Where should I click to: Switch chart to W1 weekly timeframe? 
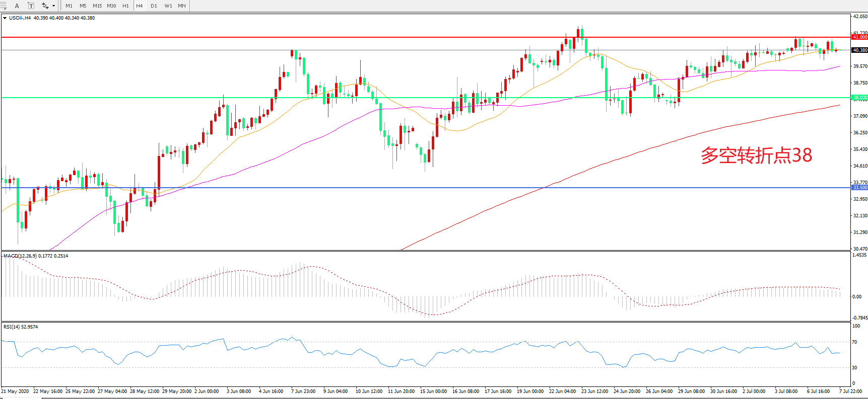[x=168, y=6]
